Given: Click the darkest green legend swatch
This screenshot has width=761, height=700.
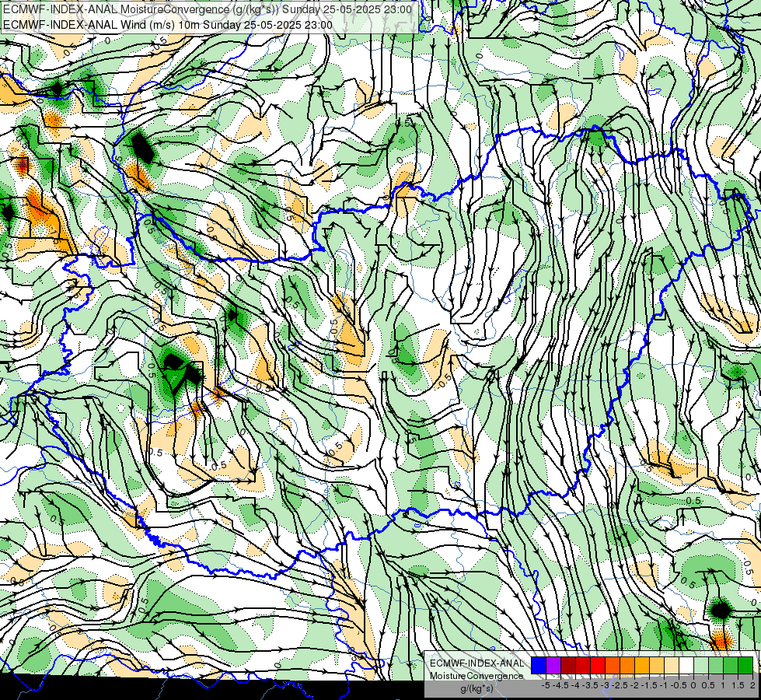Looking at the screenshot, I should pos(745,666).
